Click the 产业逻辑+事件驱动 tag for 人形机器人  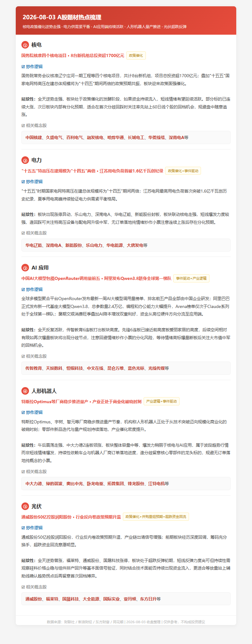[x=162, y=401]
